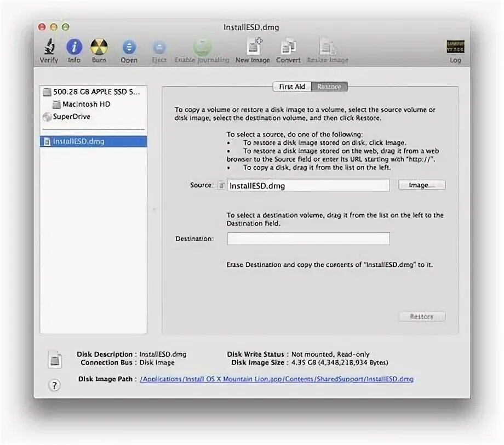This screenshot has width=504, height=445.
Task: Click the Restore button
Action: pyautogui.click(x=422, y=316)
